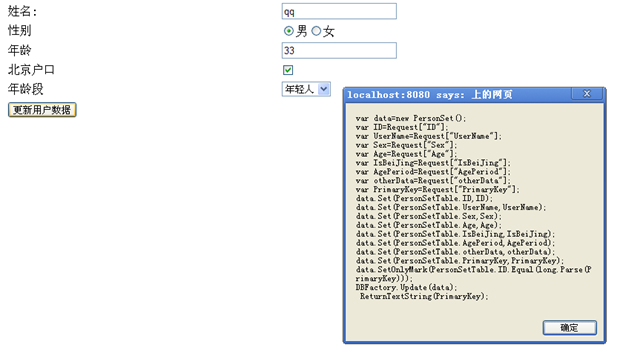The width and height of the screenshot is (640, 362).
Task: Select the 女 radio button
Action: tap(316, 31)
